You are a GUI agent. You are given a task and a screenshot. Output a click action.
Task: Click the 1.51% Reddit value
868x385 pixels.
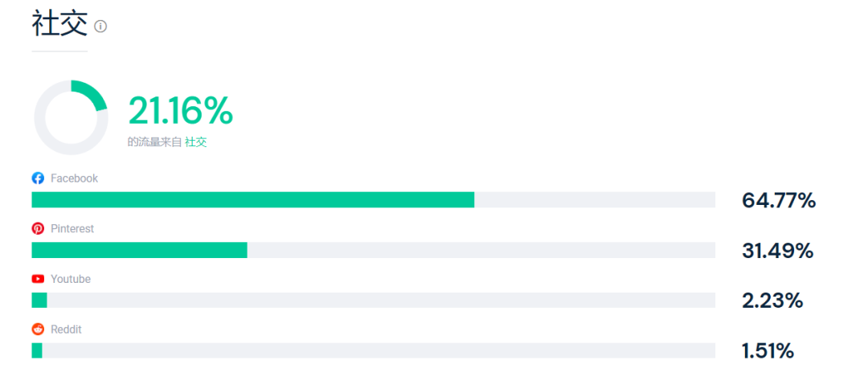pyautogui.click(x=768, y=351)
